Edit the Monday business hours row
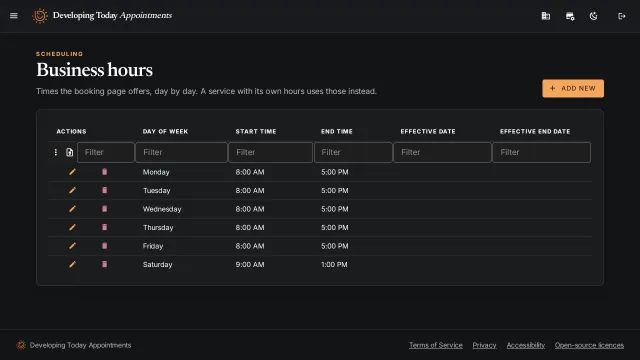 [72, 172]
